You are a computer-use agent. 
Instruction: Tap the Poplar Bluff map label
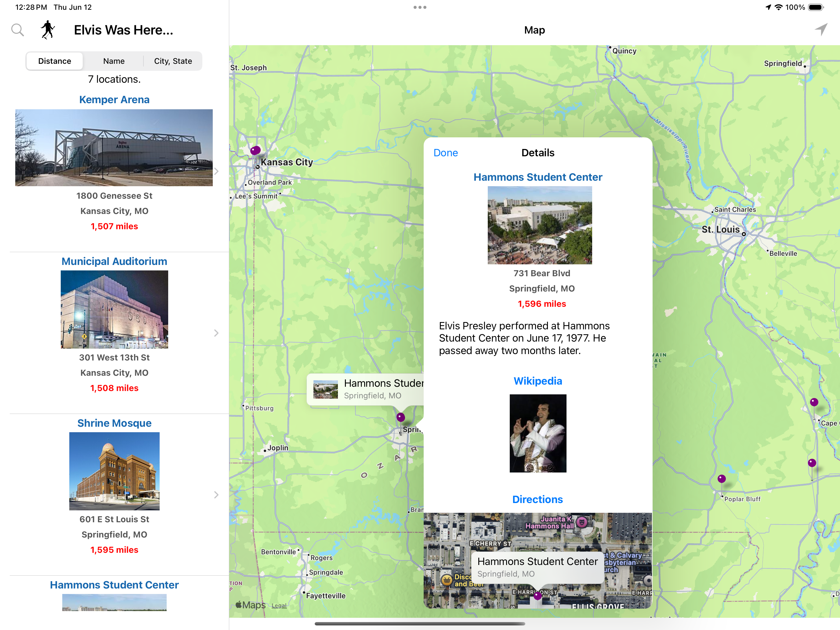tap(742, 499)
